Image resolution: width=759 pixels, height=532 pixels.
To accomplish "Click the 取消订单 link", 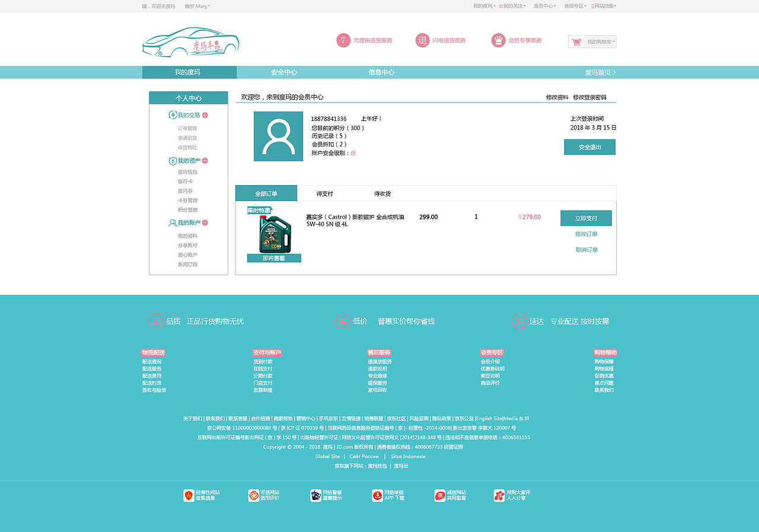I will tap(586, 250).
